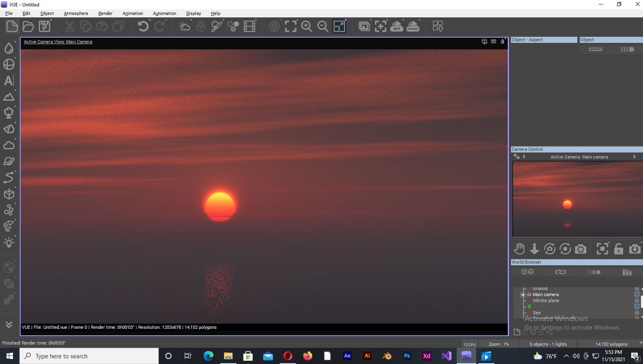This screenshot has height=364, width=643.
Task: Add a rock with rock icon
Action: tap(9, 129)
